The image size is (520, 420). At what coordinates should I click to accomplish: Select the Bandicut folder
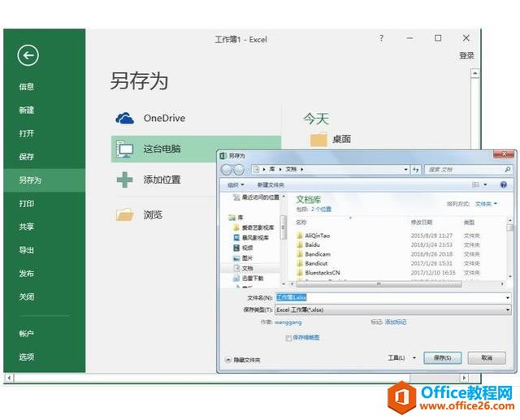tap(312, 263)
